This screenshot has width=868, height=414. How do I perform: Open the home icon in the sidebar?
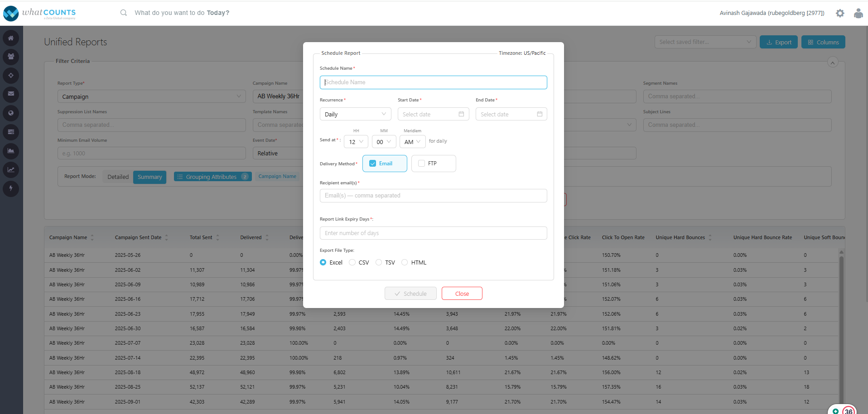point(11,38)
